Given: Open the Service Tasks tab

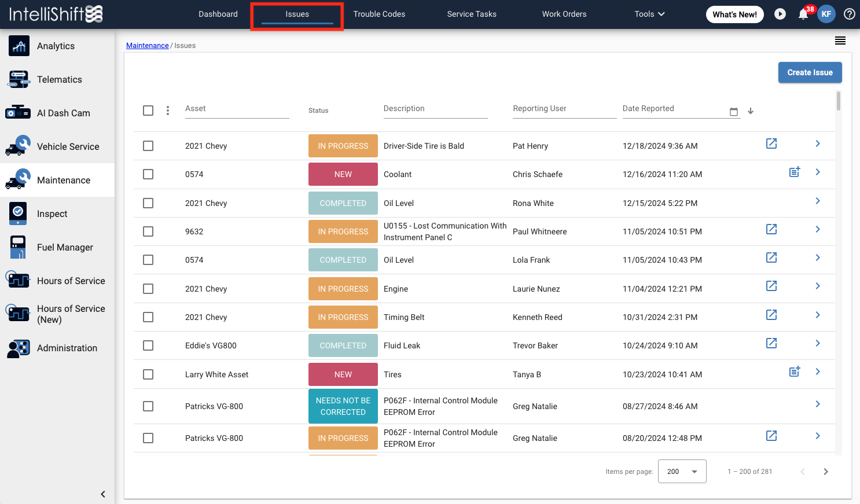Looking at the screenshot, I should point(472,14).
